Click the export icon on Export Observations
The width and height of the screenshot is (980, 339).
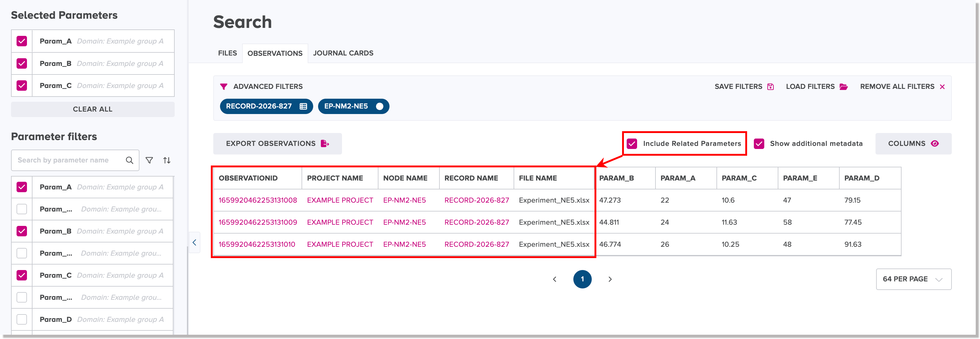325,143
